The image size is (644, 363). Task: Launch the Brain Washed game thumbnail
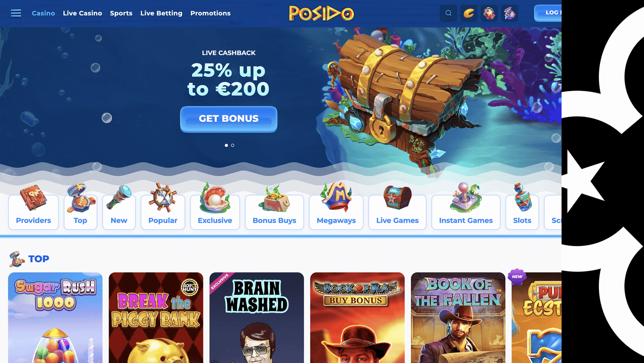coord(256,318)
